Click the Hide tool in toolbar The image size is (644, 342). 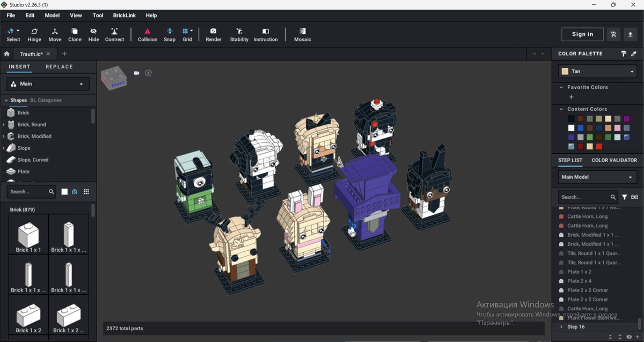click(x=93, y=35)
